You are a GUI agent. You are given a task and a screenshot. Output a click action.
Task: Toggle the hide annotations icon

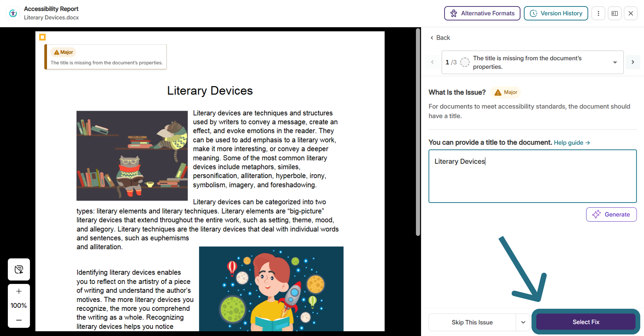pyautogui.click(x=19, y=270)
